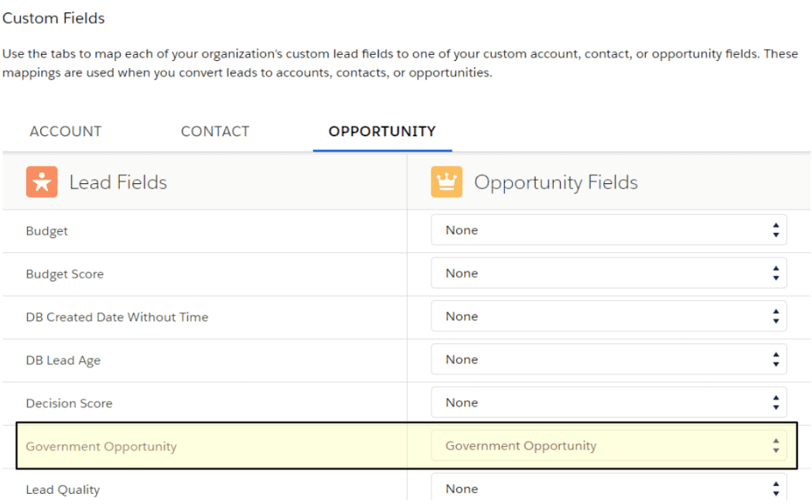The width and height of the screenshot is (812, 504).
Task: Expand the Decision Score mapping dropdown
Action: click(609, 403)
